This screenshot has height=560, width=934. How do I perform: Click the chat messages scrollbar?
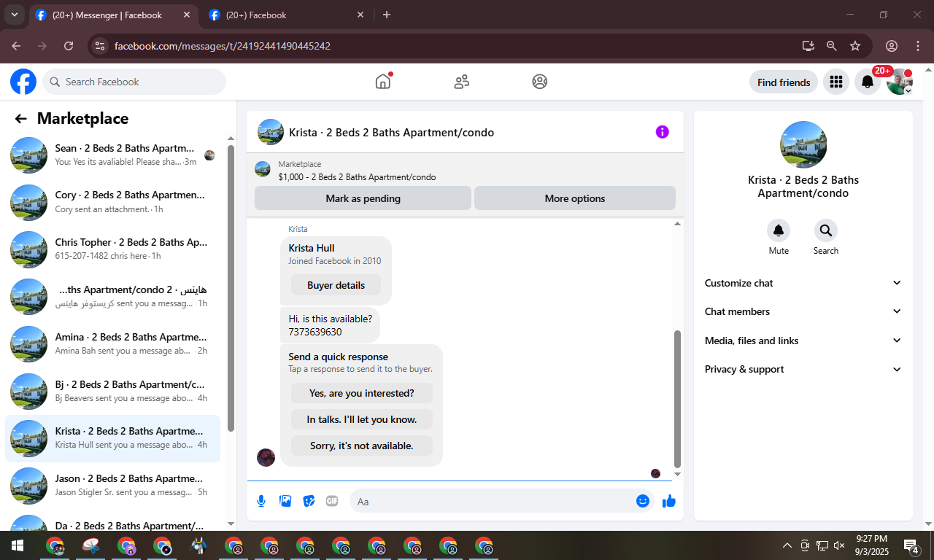click(x=676, y=399)
